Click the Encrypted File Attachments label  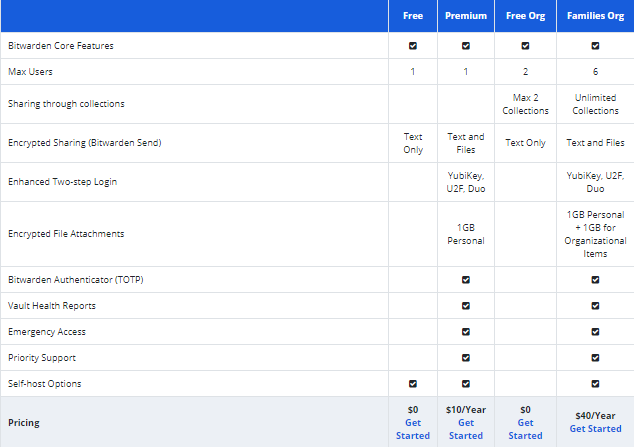point(66,234)
